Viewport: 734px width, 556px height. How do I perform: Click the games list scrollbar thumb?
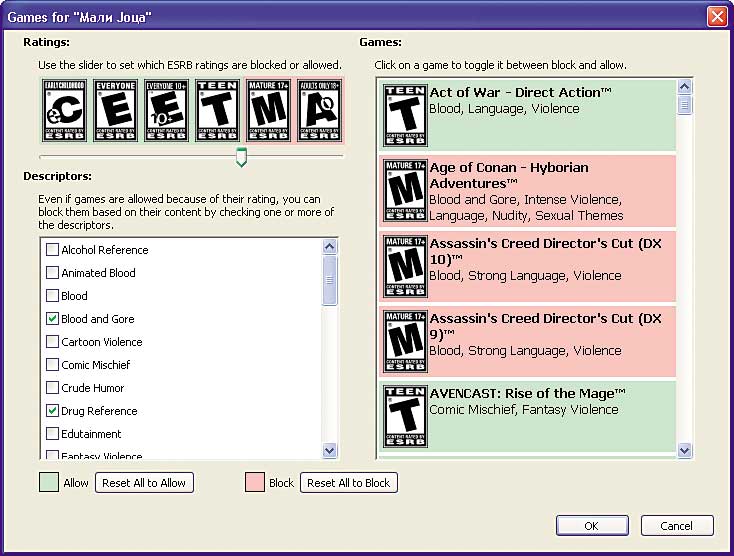click(684, 105)
